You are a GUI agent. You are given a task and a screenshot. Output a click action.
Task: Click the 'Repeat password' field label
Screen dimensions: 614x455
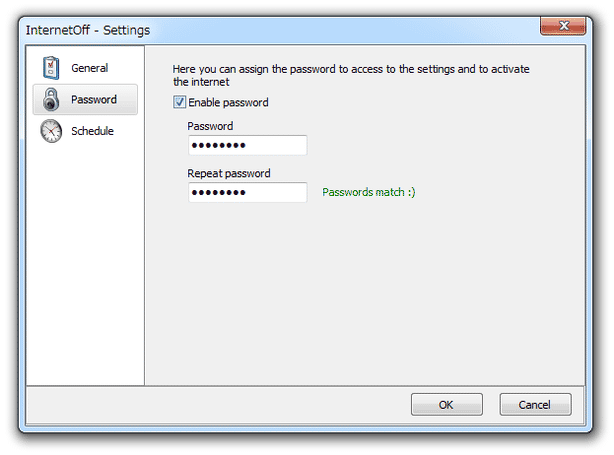(x=229, y=173)
